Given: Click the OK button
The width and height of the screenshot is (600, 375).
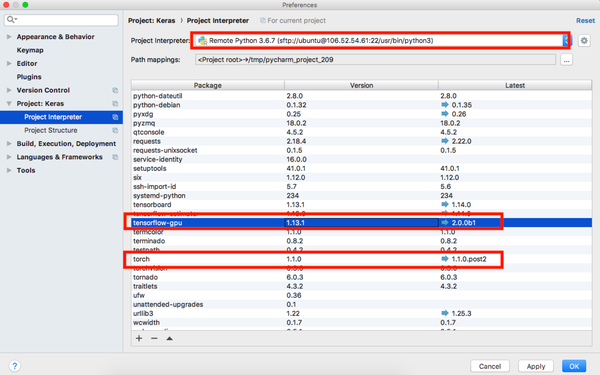Looking at the screenshot, I should tap(574, 366).
